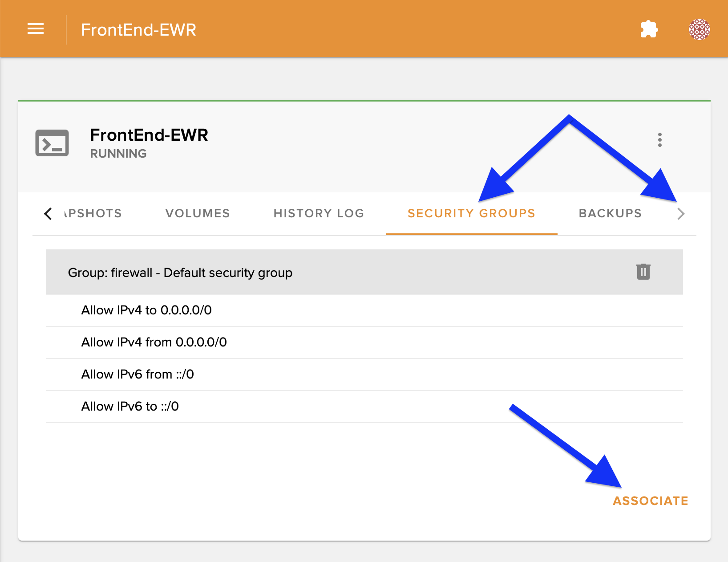Select the Allow IPv4 from 0.0.0.0/0 rule
The image size is (728, 562).
[154, 342]
